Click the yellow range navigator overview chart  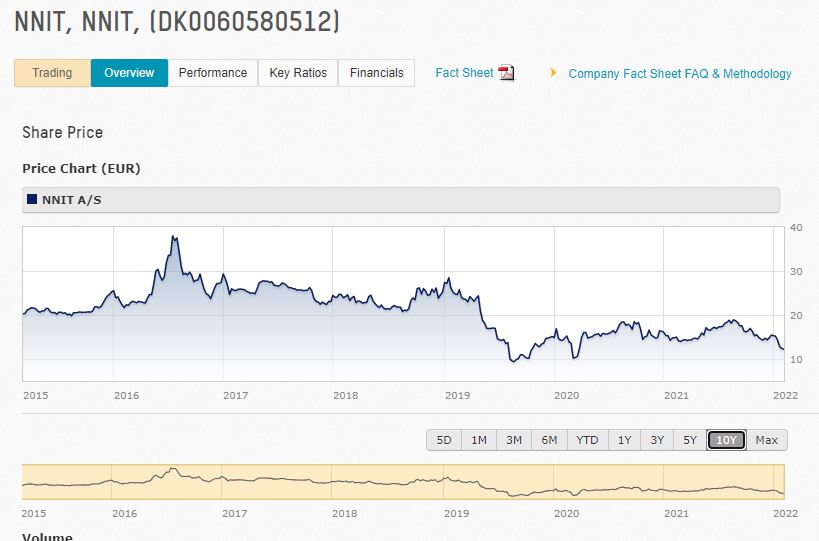403,482
